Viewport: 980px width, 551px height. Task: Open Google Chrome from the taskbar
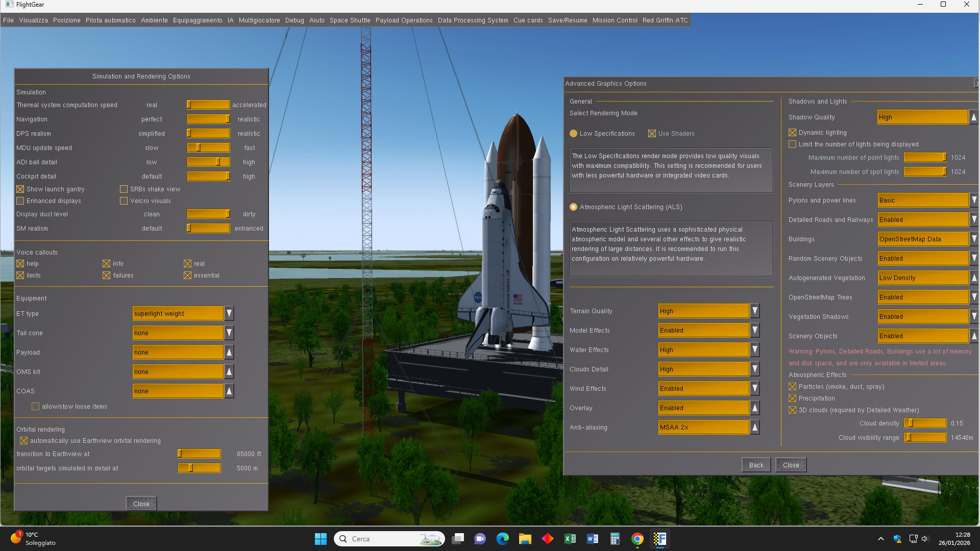(637, 539)
